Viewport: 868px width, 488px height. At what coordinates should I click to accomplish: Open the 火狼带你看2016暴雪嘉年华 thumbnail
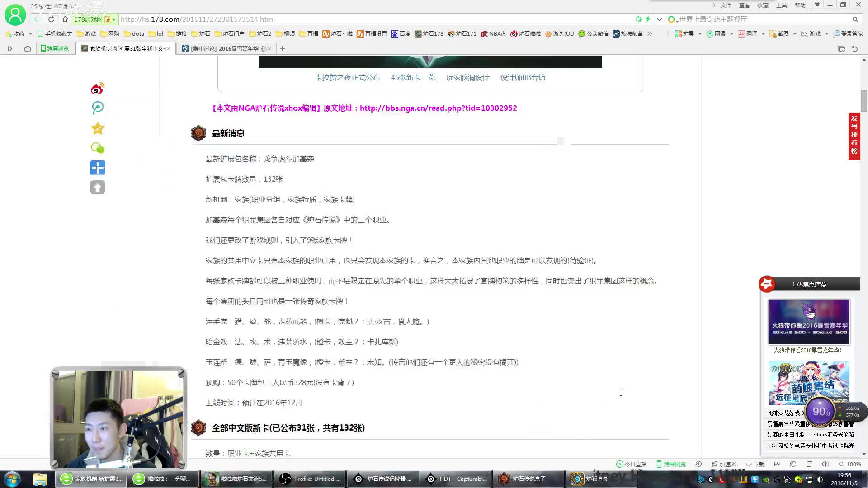(809, 322)
